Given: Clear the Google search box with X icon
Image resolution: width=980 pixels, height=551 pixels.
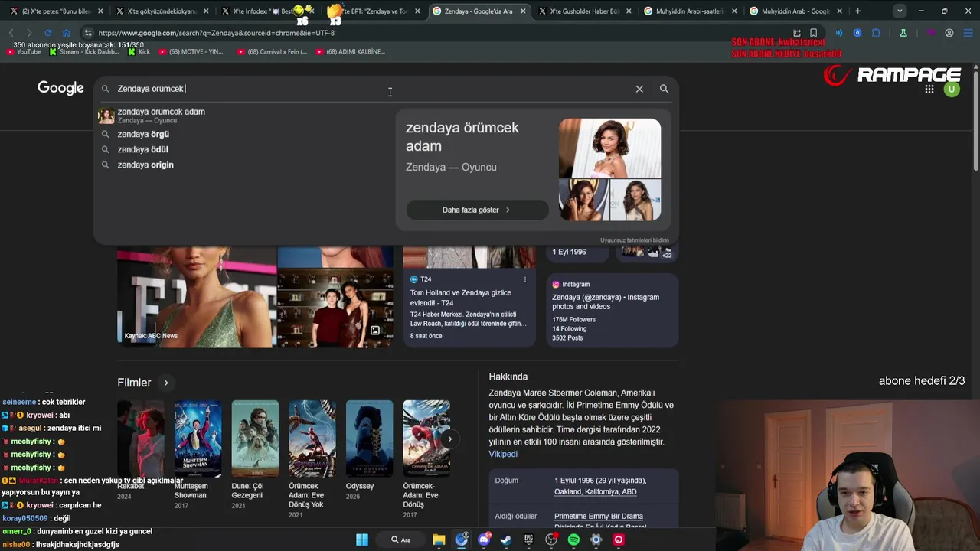Looking at the screenshot, I should 639,89.
